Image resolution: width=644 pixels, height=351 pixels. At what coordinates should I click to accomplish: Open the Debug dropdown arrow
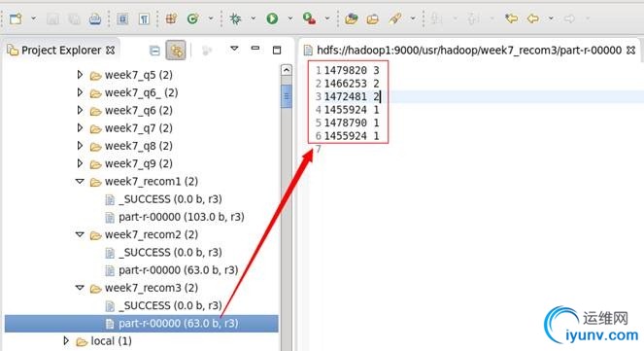point(253,18)
